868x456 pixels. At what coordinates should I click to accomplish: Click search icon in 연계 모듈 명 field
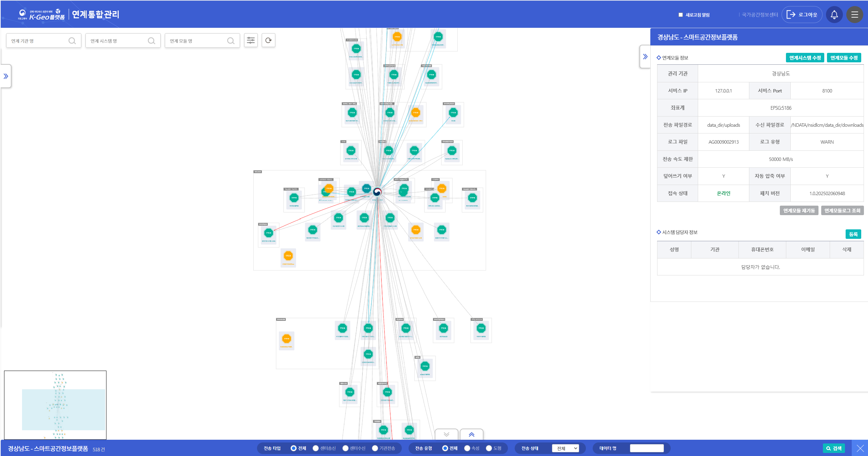(x=231, y=41)
